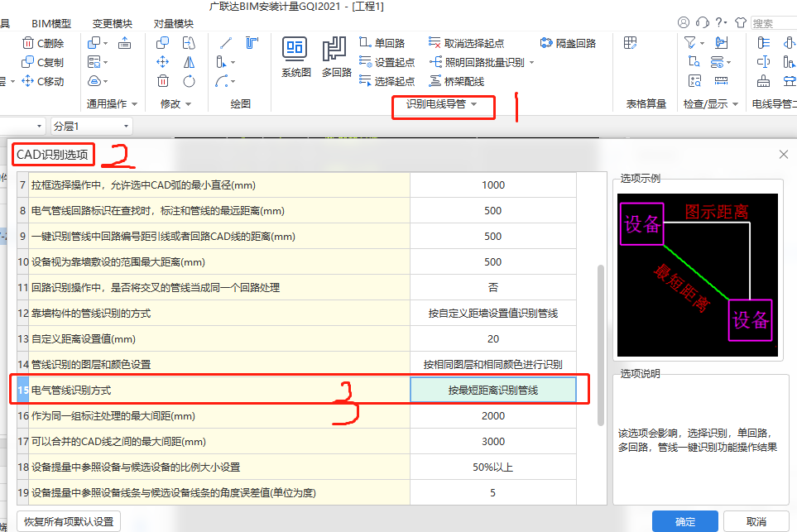Select the pipe bend draw tool in 绘图

pyautogui.click(x=252, y=43)
